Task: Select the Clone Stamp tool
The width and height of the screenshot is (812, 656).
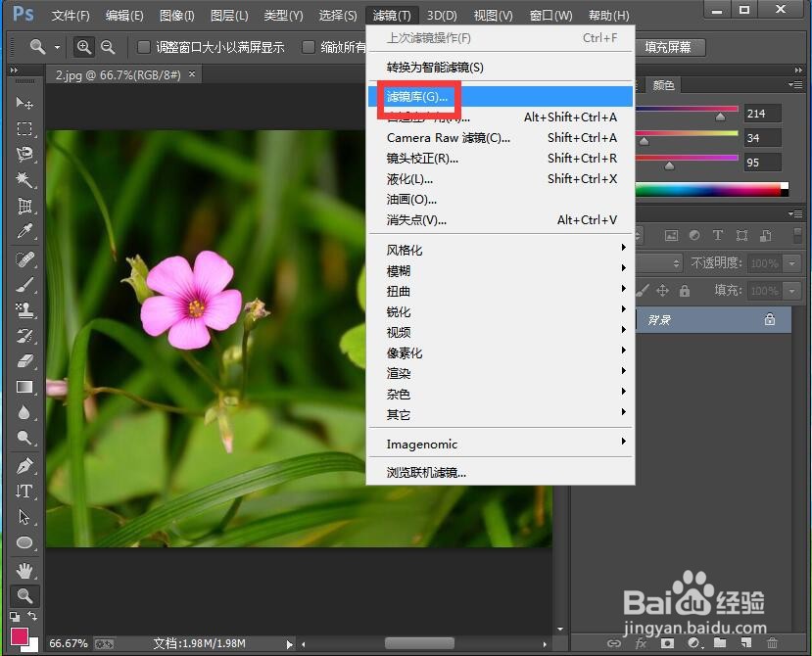Action: tap(24, 309)
